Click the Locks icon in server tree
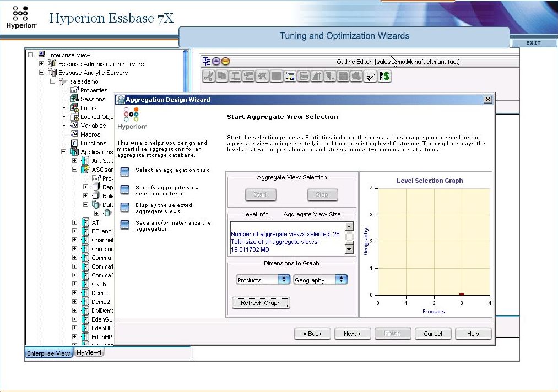Image resolution: width=558 pixels, height=392 pixels. point(74,107)
